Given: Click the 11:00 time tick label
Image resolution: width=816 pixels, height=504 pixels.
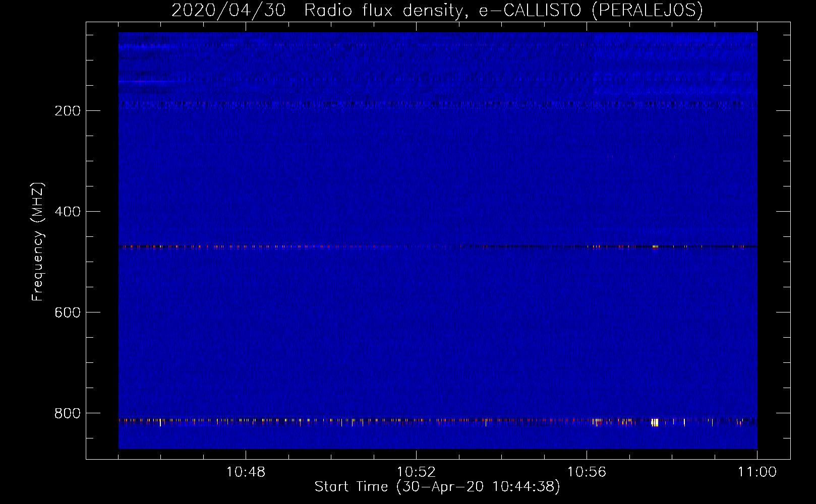Looking at the screenshot, I should (757, 472).
